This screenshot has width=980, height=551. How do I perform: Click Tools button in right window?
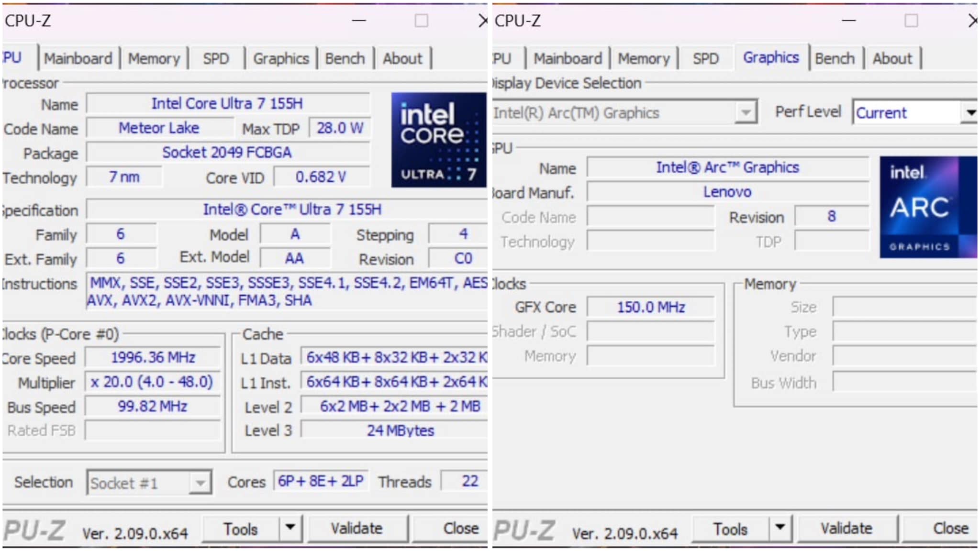pyautogui.click(x=731, y=529)
